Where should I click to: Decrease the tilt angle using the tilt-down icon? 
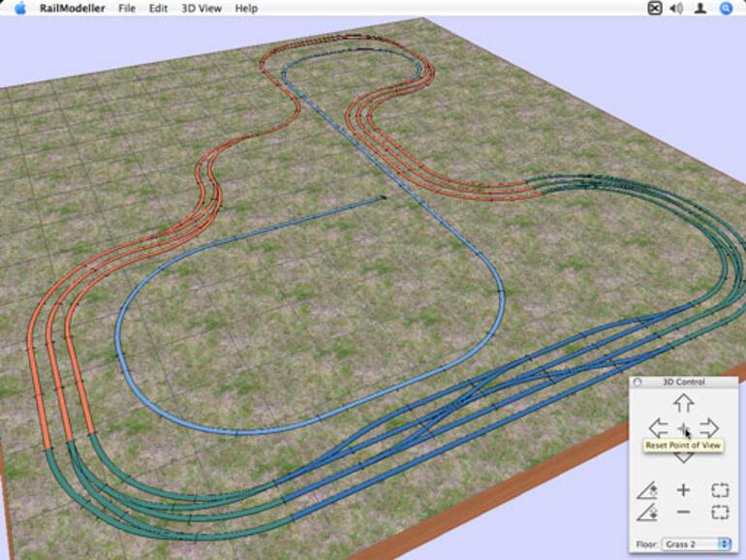[647, 513]
